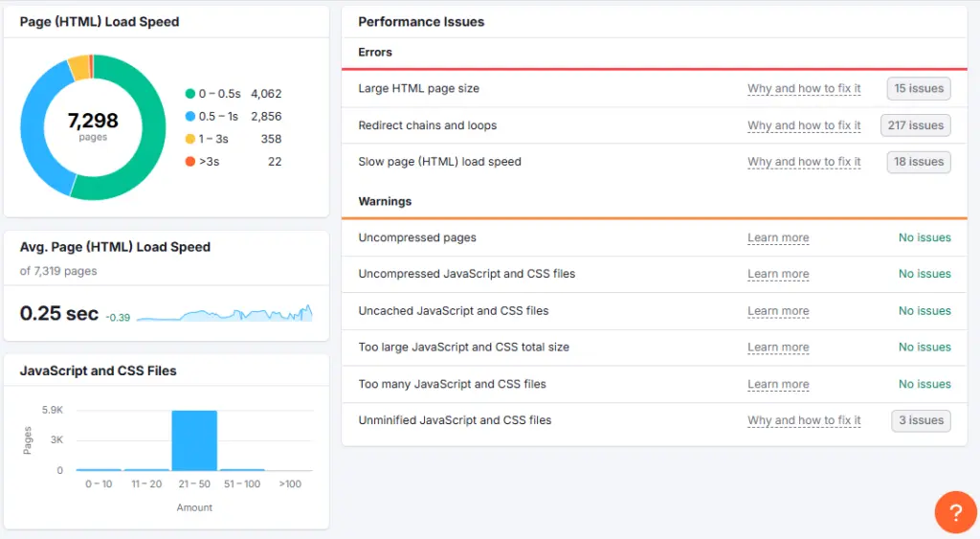Click the orange help question mark icon

click(x=955, y=514)
